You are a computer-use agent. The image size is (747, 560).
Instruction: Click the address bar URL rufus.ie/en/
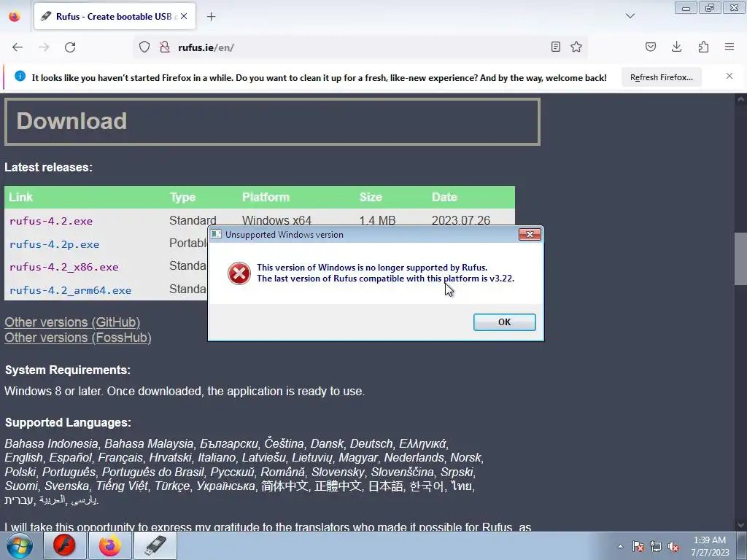206,47
